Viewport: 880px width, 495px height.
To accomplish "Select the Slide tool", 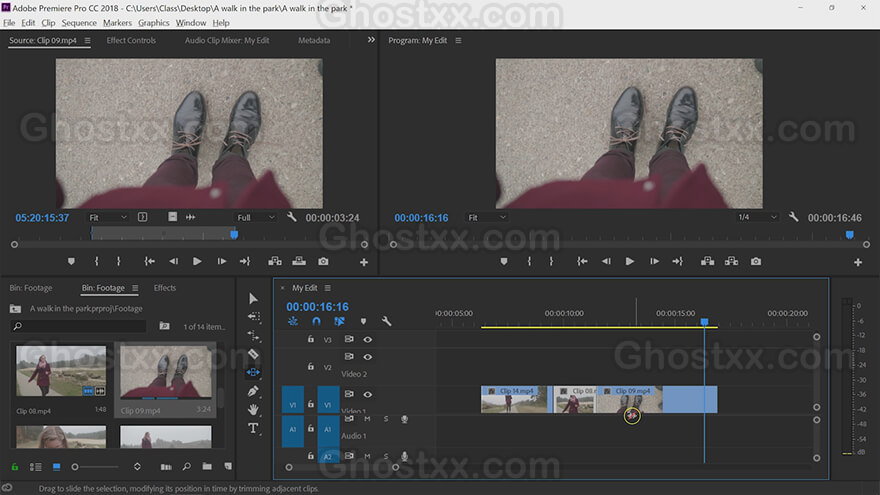I will point(253,372).
